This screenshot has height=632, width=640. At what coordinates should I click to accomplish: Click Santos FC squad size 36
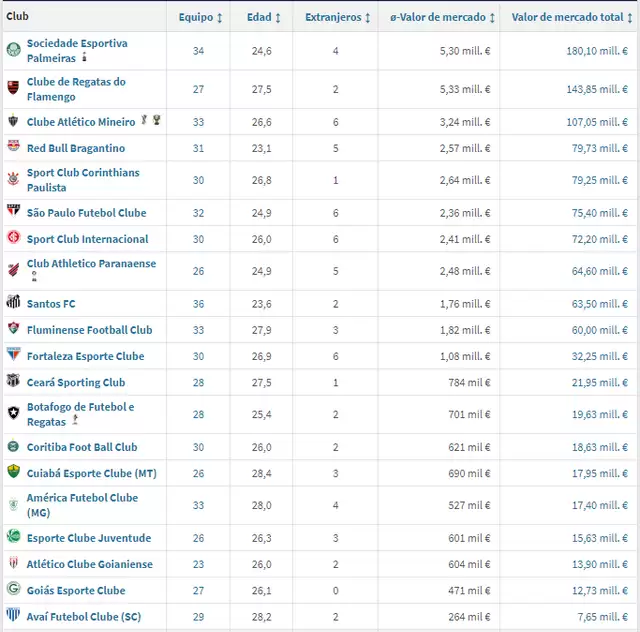pyautogui.click(x=198, y=304)
